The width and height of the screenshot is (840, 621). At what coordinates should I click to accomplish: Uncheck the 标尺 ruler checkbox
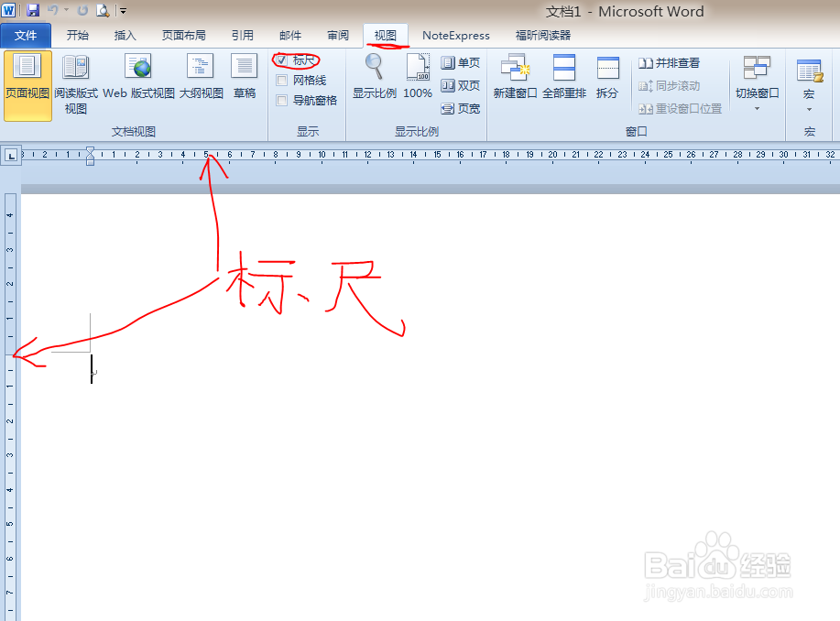click(x=280, y=60)
